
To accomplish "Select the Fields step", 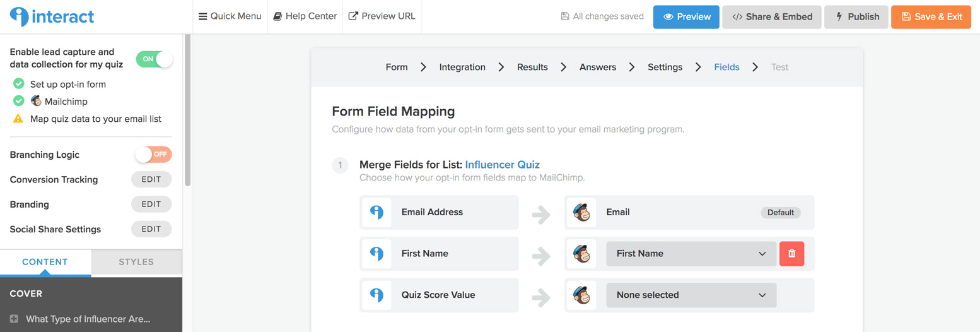I will pos(726,67).
